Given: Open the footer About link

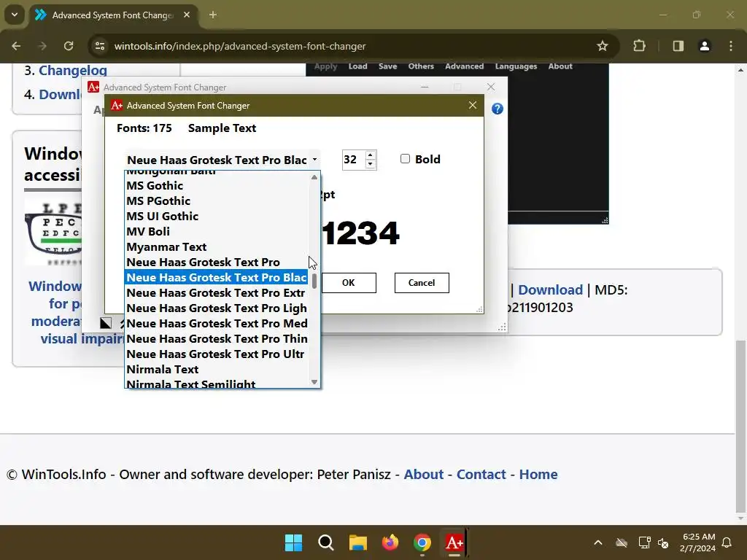Looking at the screenshot, I should click(x=424, y=474).
